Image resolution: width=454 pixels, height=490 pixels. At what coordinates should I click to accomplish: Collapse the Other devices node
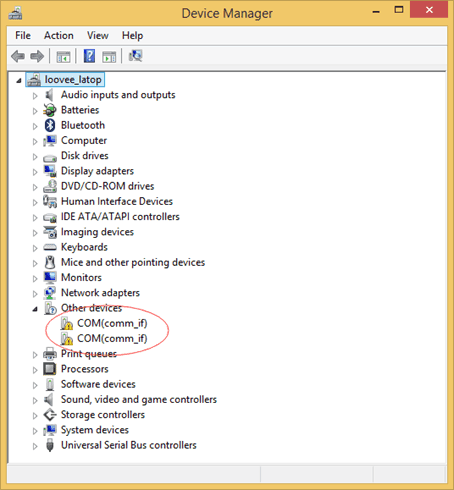(35, 309)
